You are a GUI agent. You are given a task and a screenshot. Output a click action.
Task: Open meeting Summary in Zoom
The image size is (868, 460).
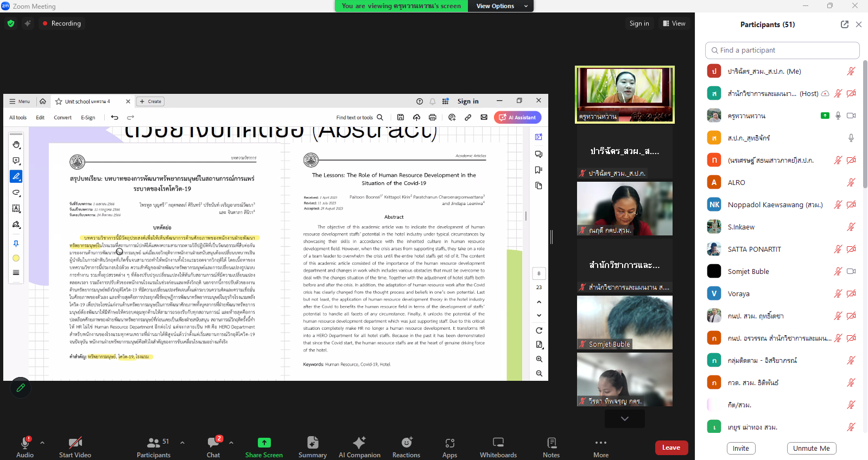point(313,447)
